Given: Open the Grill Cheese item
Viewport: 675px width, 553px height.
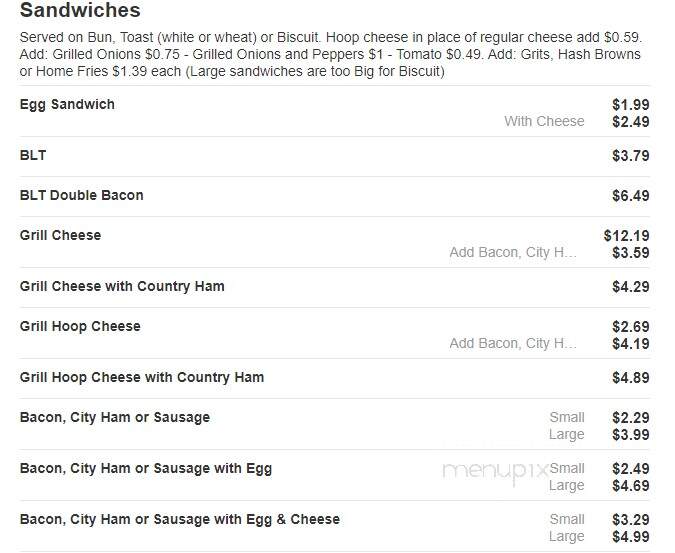Looking at the screenshot, I should (x=60, y=235).
